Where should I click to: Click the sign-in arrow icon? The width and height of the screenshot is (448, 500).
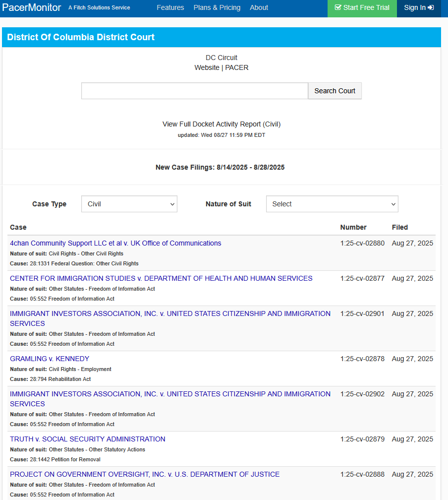click(x=431, y=7)
